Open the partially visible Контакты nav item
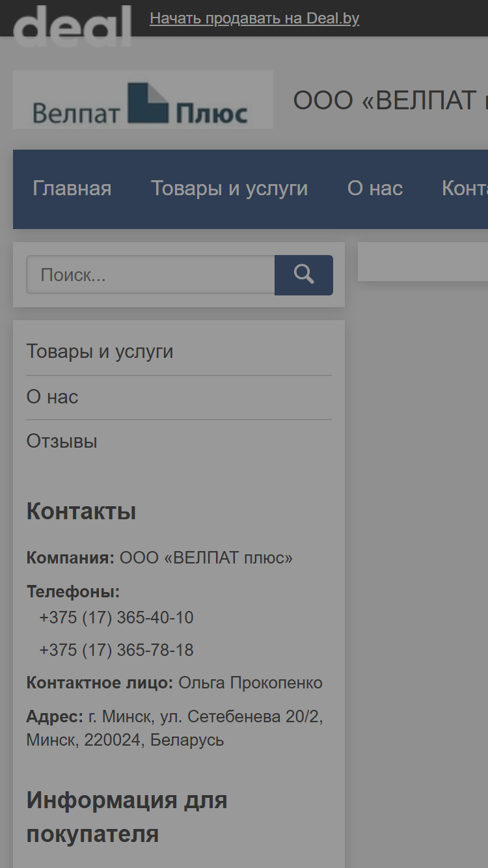Image resolution: width=488 pixels, height=868 pixels. pyautogui.click(x=465, y=189)
